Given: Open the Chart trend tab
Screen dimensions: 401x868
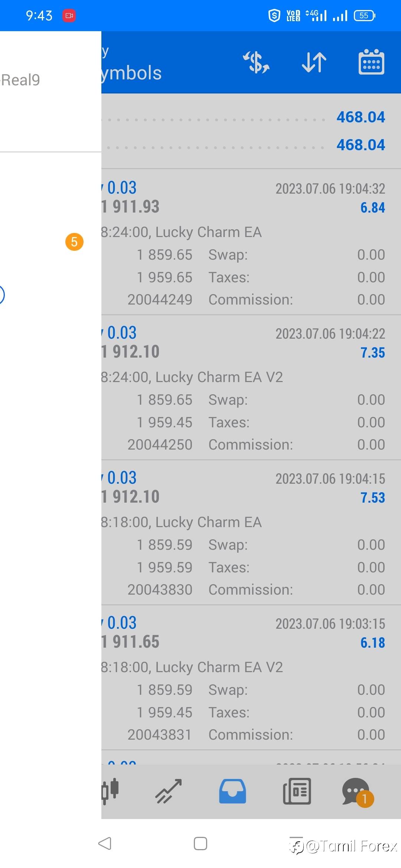Looking at the screenshot, I should point(169,791).
